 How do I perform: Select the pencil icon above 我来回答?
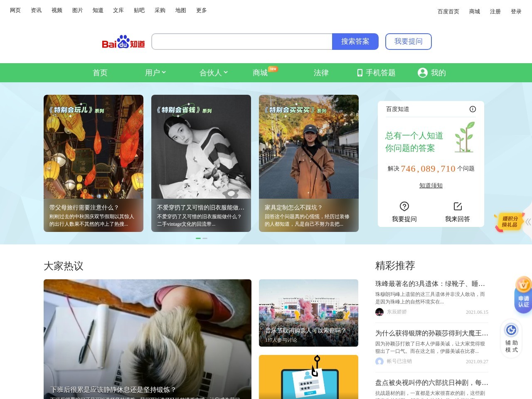point(457,206)
